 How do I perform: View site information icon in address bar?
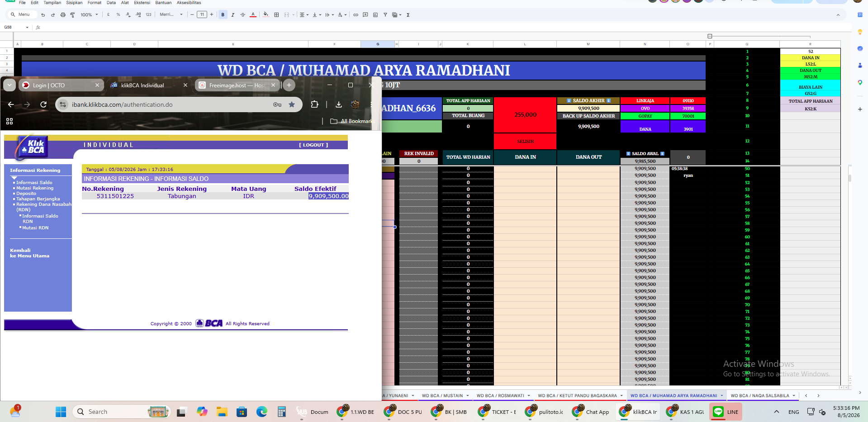coord(63,104)
